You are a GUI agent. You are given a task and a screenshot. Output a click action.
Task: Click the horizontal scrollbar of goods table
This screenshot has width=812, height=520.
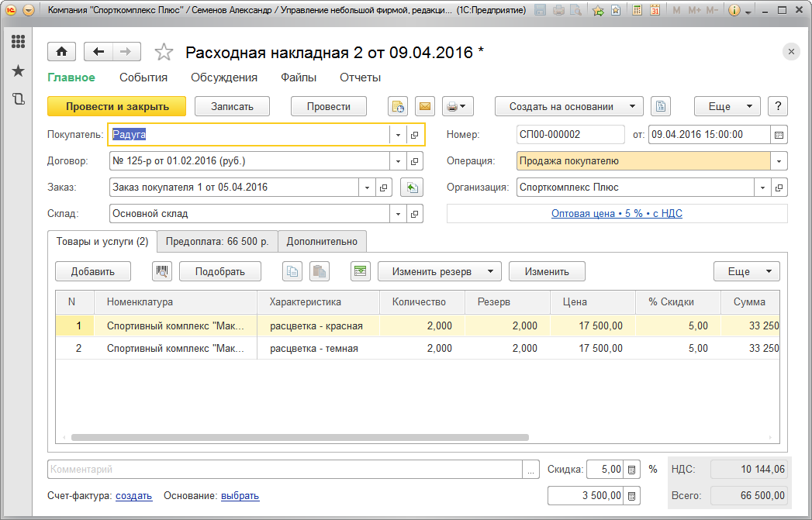(x=299, y=438)
